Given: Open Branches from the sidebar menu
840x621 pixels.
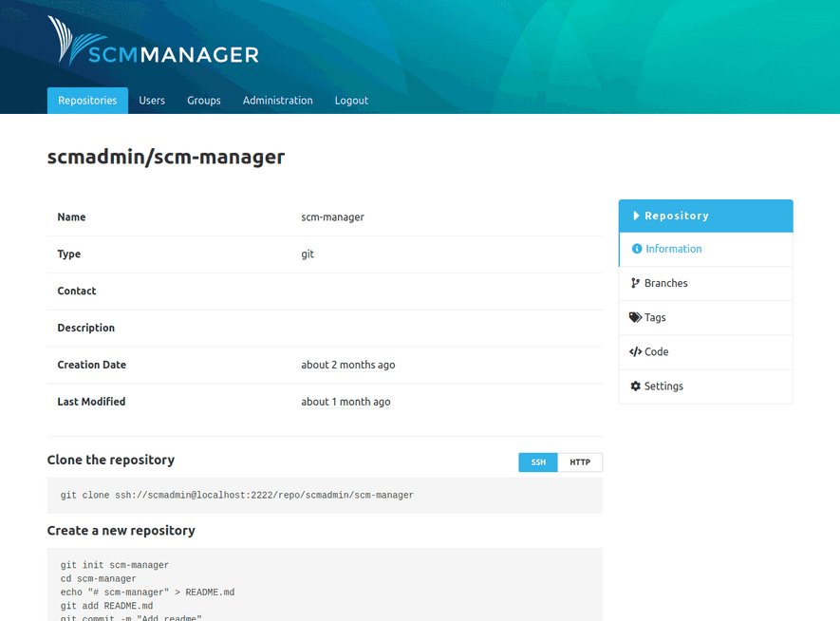Looking at the screenshot, I should (x=664, y=283).
